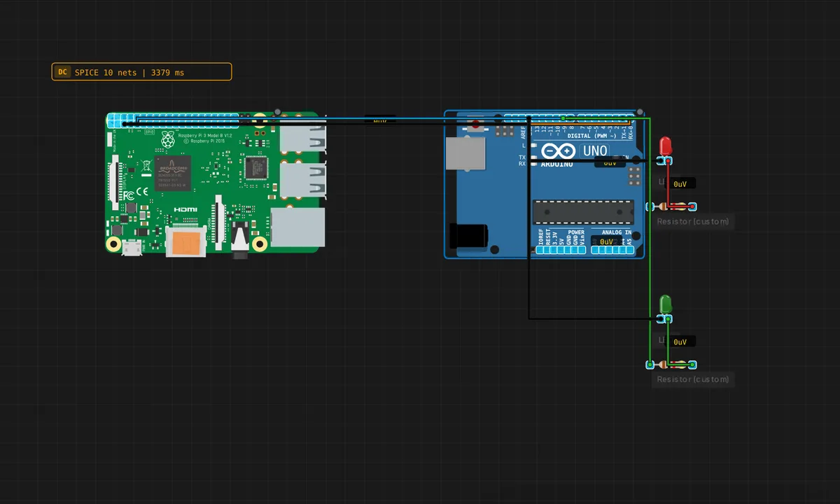This screenshot has height=504, width=840.
Task: Click the left pin of the upper resistor
Action: (x=650, y=206)
